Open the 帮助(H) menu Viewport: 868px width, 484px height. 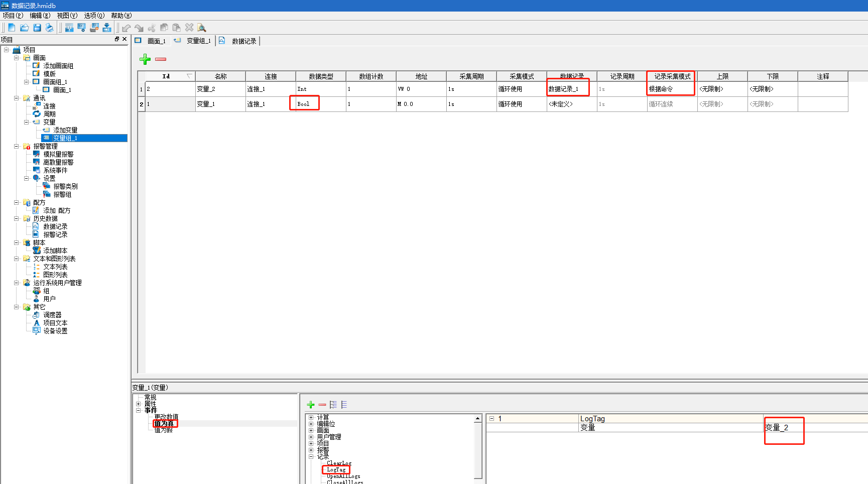(x=121, y=16)
